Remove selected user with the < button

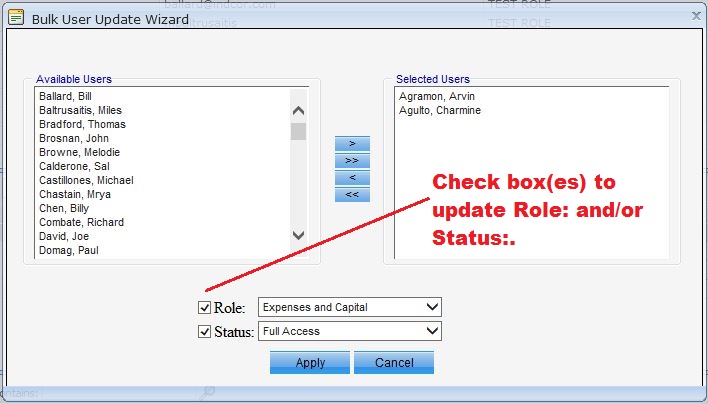coord(352,177)
